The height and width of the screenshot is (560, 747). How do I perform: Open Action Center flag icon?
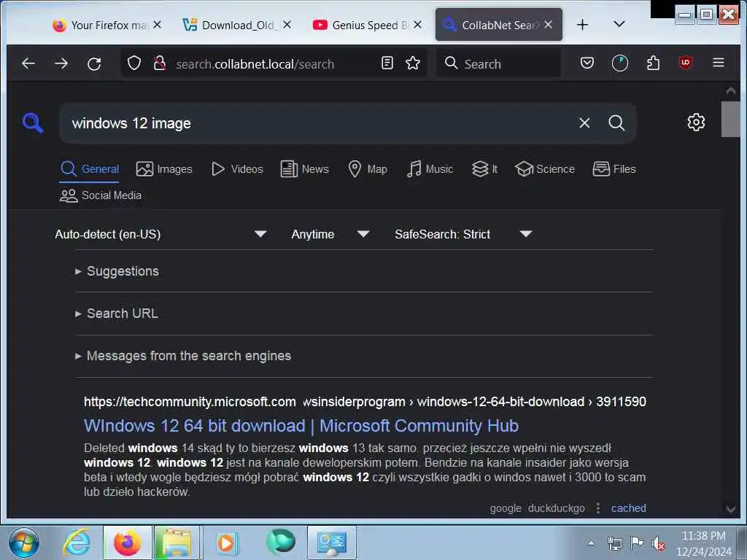[636, 542]
